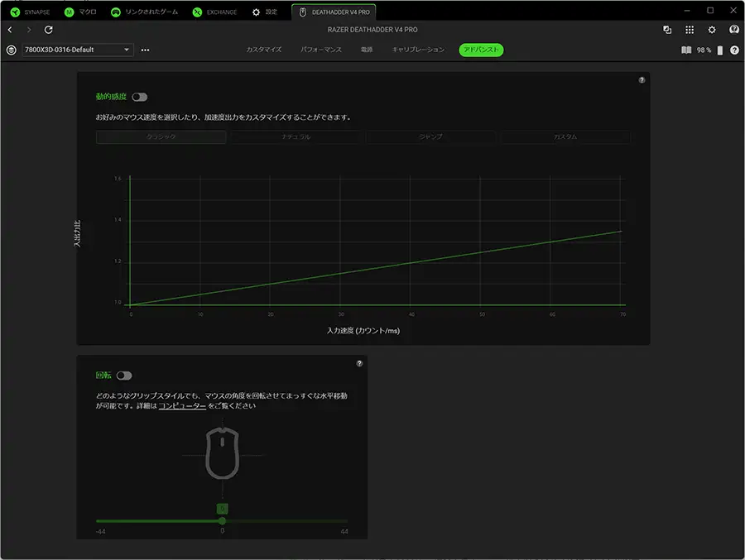Open the Synapse home tab

tap(31, 12)
